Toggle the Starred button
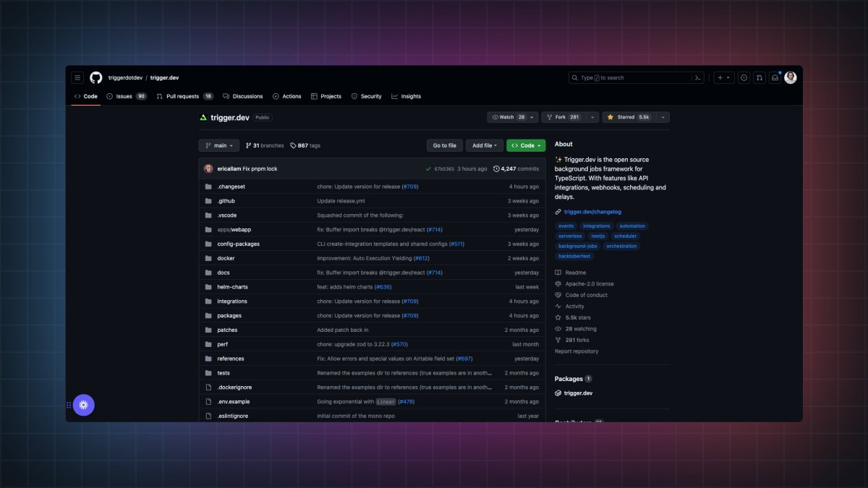 tap(629, 117)
